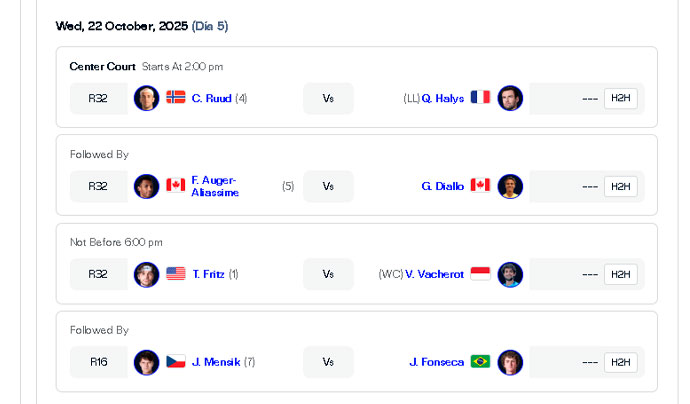690x404 pixels.
Task: Go to Q. Halys player page
Action: 443,98
